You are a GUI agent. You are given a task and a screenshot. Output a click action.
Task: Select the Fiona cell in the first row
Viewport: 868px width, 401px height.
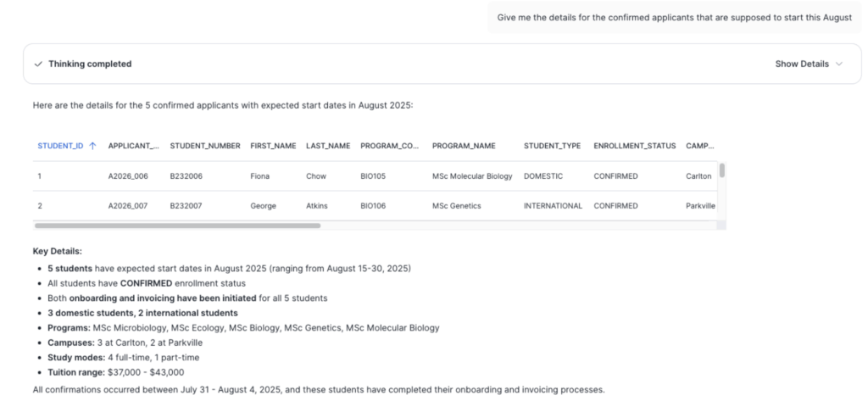click(259, 176)
